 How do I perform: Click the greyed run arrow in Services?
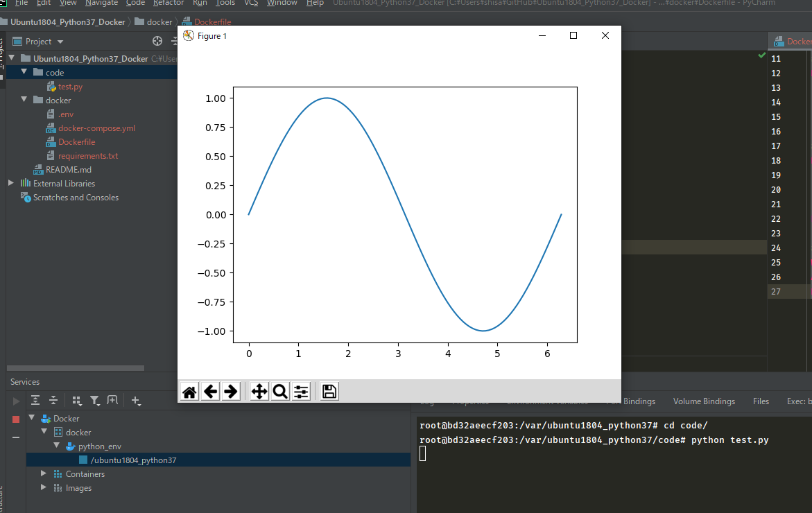(16, 401)
